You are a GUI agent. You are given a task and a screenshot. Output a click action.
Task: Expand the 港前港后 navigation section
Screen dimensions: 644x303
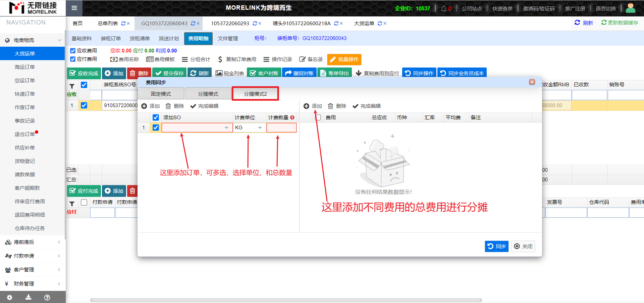coord(33,242)
